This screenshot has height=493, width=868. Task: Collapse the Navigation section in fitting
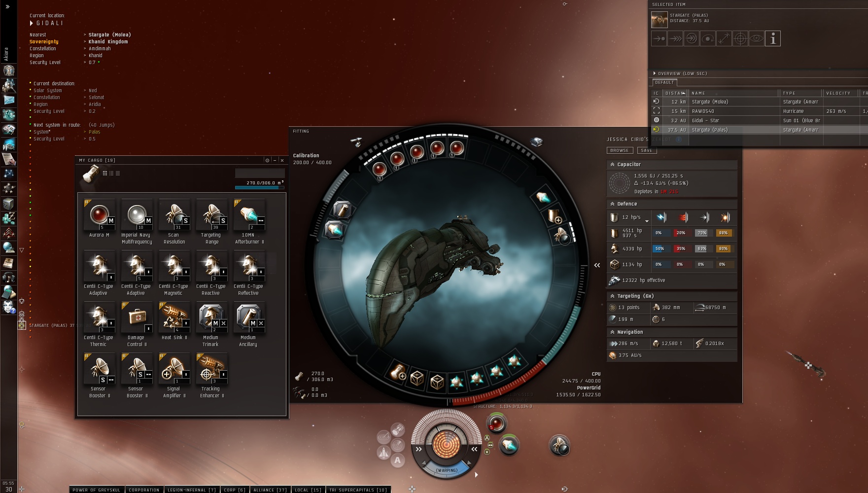[x=612, y=332]
